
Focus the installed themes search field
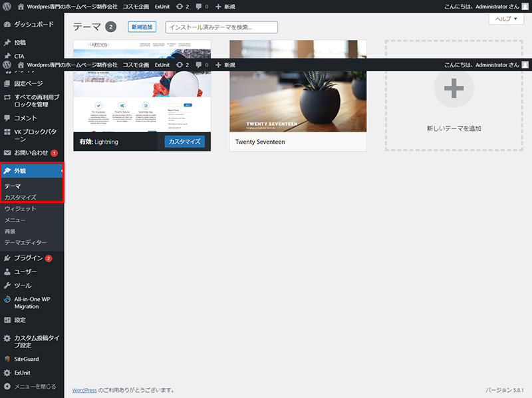[x=221, y=27]
